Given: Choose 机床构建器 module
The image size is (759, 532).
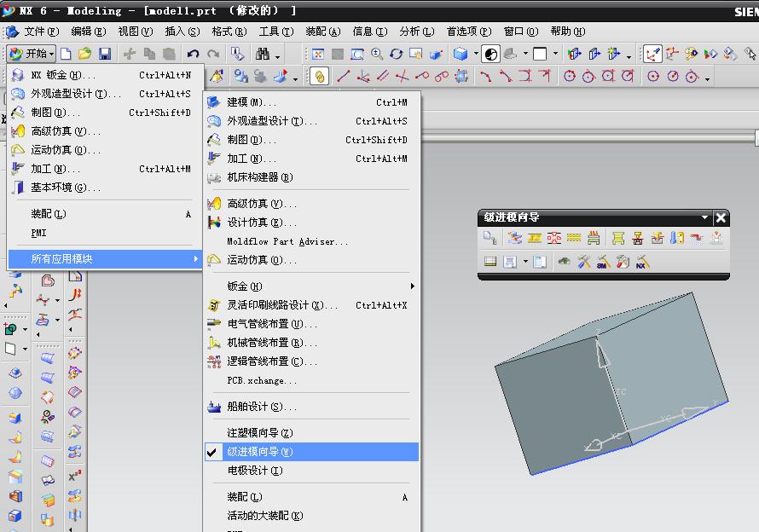Looking at the screenshot, I should pos(311,177).
